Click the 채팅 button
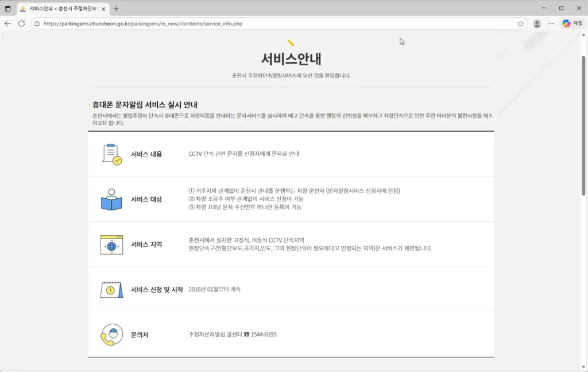The width and height of the screenshot is (588, 372). (576, 24)
